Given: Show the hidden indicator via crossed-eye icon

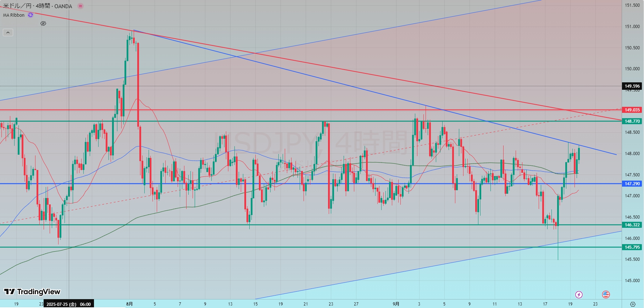Looking at the screenshot, I should 43,23.
